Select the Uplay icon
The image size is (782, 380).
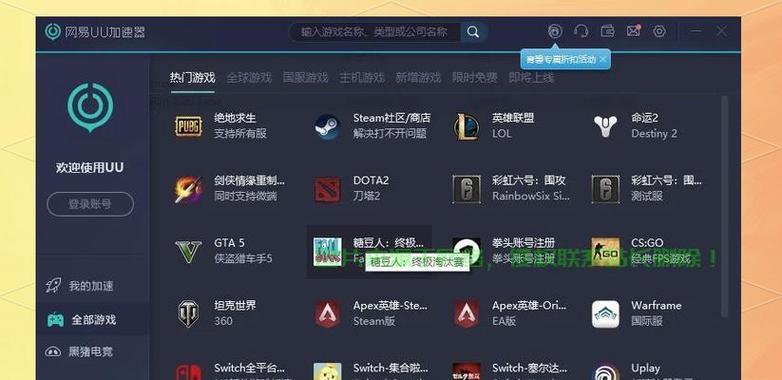click(x=605, y=373)
